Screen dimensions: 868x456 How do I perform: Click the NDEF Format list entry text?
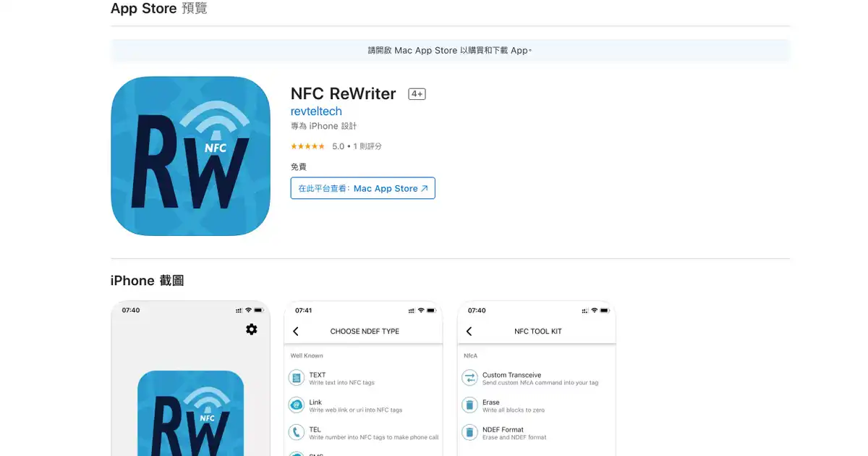pyautogui.click(x=503, y=429)
